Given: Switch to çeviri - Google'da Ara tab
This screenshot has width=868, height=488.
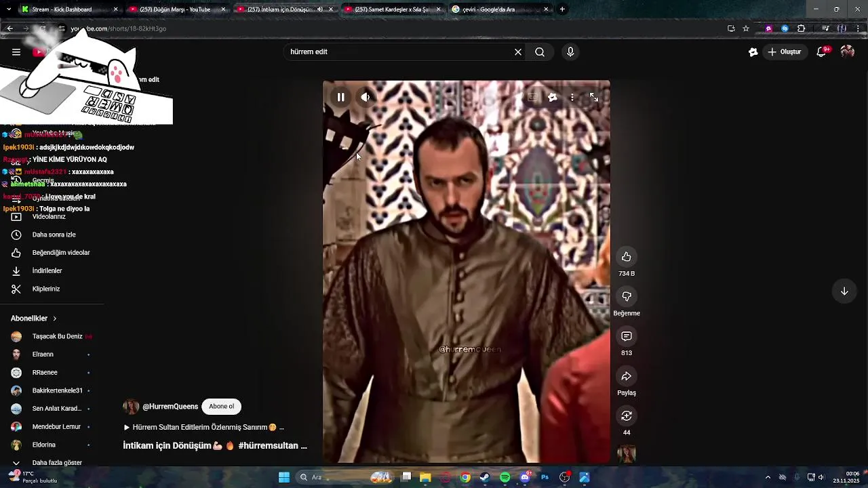Looking at the screenshot, I should point(500,9).
